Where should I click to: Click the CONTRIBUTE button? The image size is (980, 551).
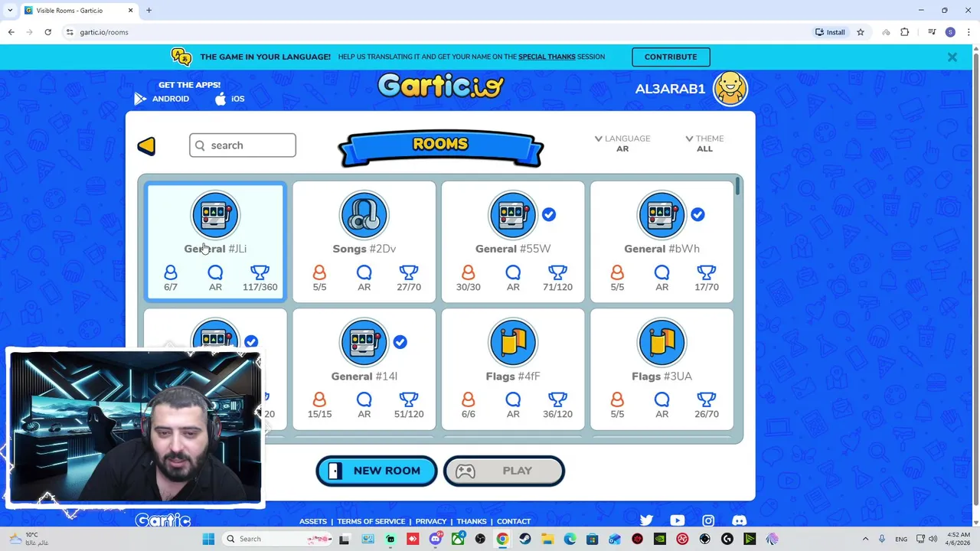point(671,57)
